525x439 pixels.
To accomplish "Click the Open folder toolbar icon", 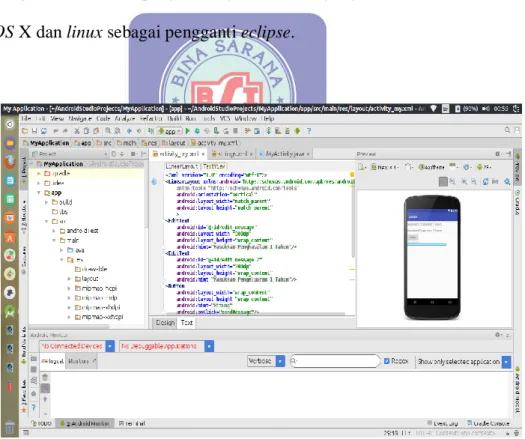I will point(25,131).
